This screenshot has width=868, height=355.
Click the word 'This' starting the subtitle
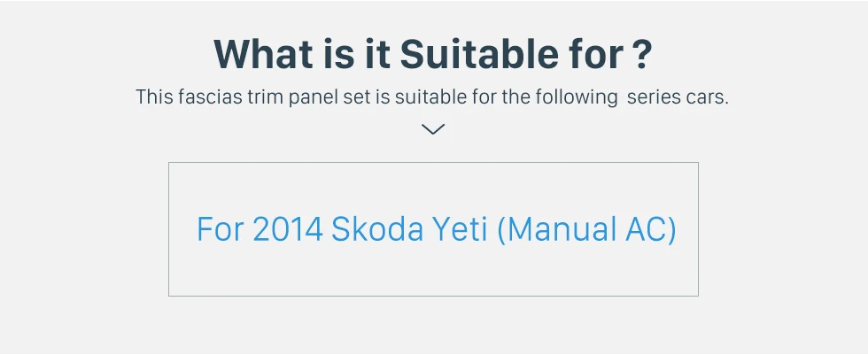point(154,97)
